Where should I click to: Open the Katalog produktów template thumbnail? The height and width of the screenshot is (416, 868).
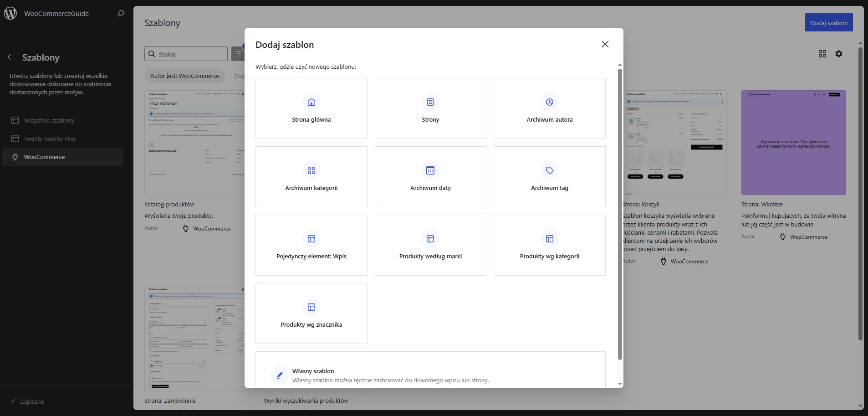pyautogui.click(x=194, y=143)
